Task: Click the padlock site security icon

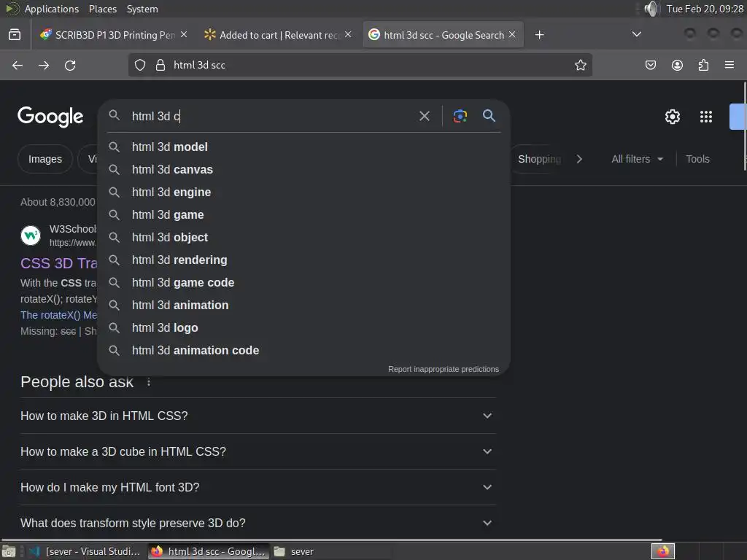Action: click(160, 65)
